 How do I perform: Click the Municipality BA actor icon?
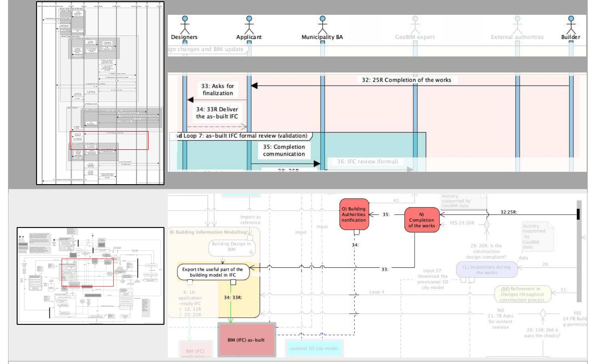(x=322, y=25)
